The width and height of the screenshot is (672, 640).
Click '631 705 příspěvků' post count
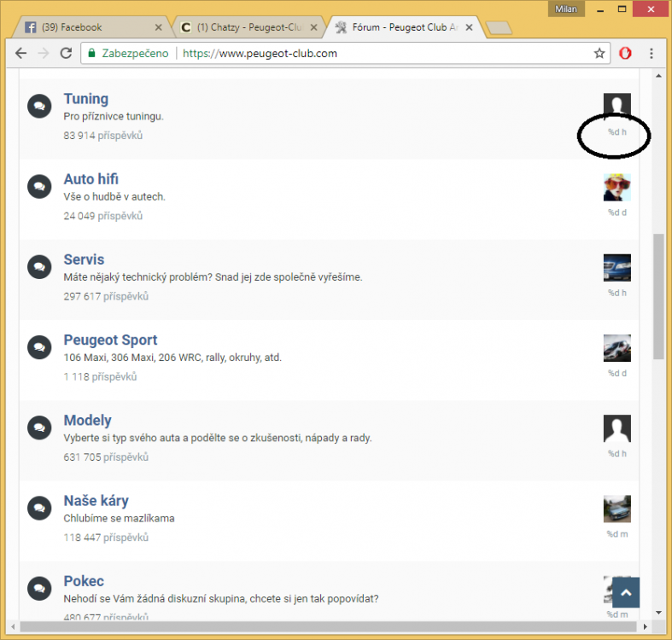click(x=106, y=457)
